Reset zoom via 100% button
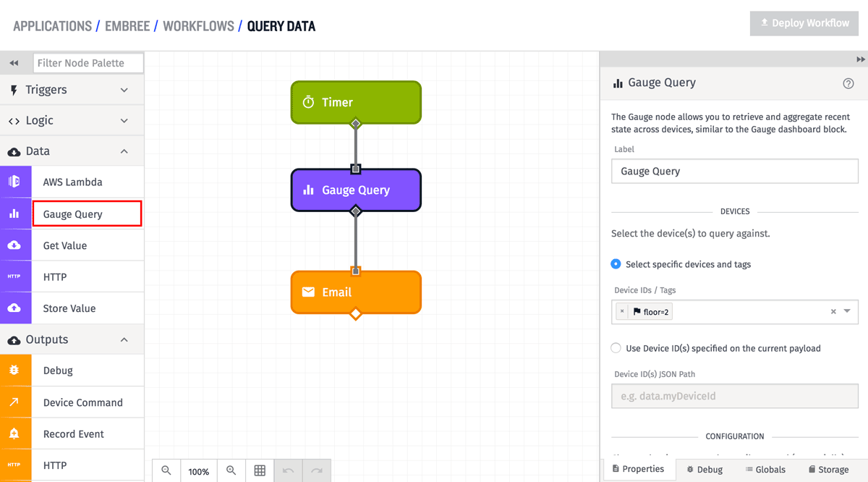Viewport: 868px width, 482px height. 199,470
